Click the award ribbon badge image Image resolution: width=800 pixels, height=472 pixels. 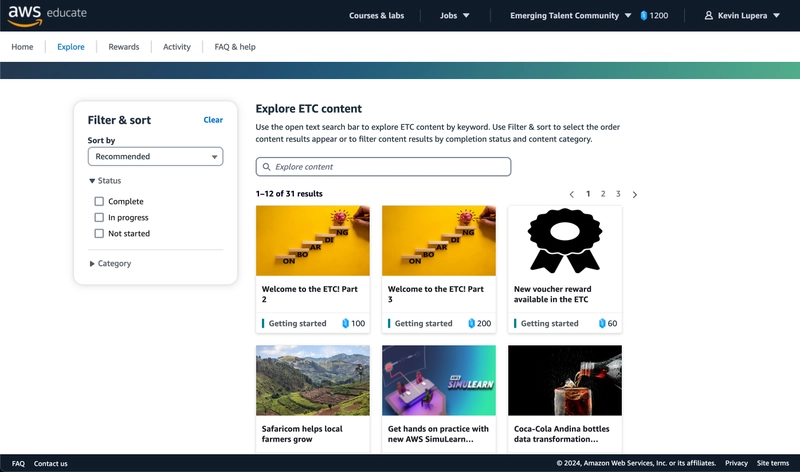(x=565, y=240)
